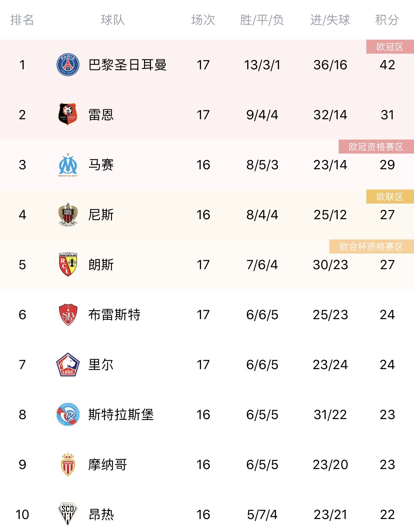414x532 pixels.
Task: Tap the Angers SCO badge
Action: 68,514
